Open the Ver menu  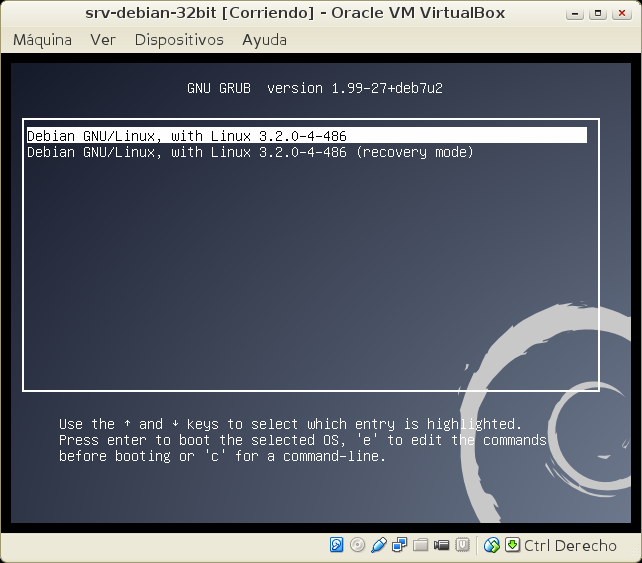tap(103, 40)
